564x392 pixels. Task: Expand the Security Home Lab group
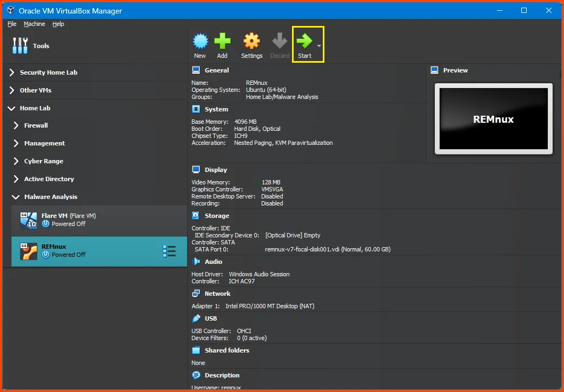coord(11,72)
